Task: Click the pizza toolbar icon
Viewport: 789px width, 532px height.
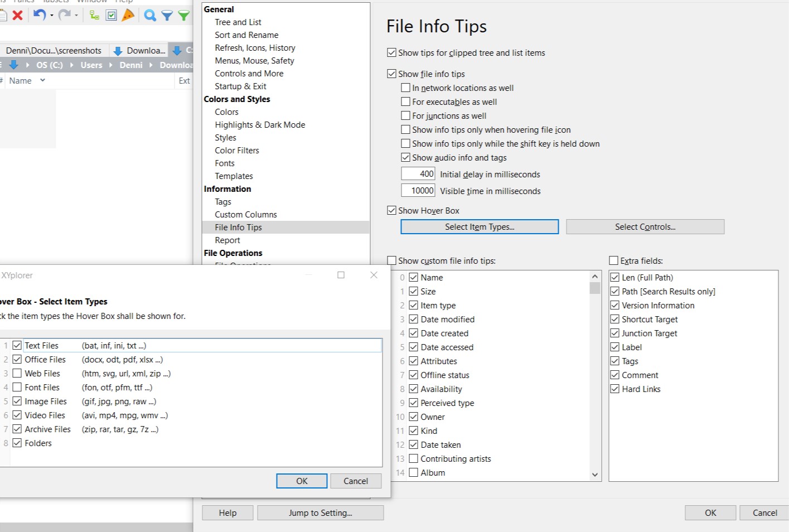Action: click(x=128, y=15)
